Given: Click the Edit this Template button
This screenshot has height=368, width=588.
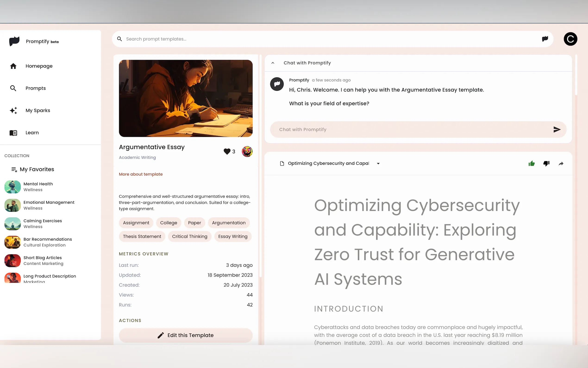Looking at the screenshot, I should (185, 335).
